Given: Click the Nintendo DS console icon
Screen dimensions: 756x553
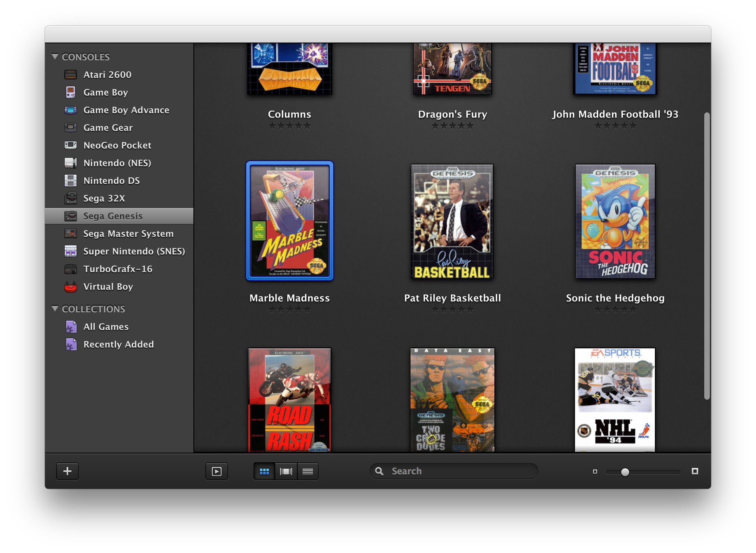Looking at the screenshot, I should point(71,181).
